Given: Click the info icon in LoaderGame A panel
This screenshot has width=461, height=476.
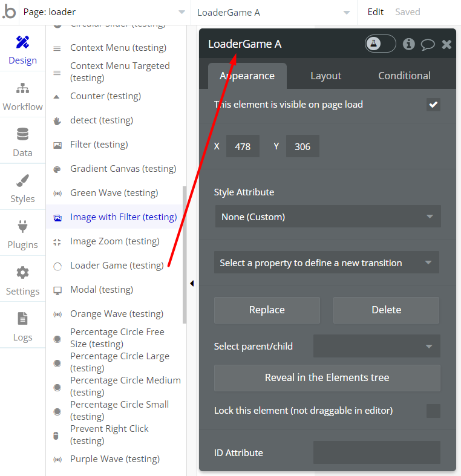Looking at the screenshot, I should pyautogui.click(x=408, y=44).
